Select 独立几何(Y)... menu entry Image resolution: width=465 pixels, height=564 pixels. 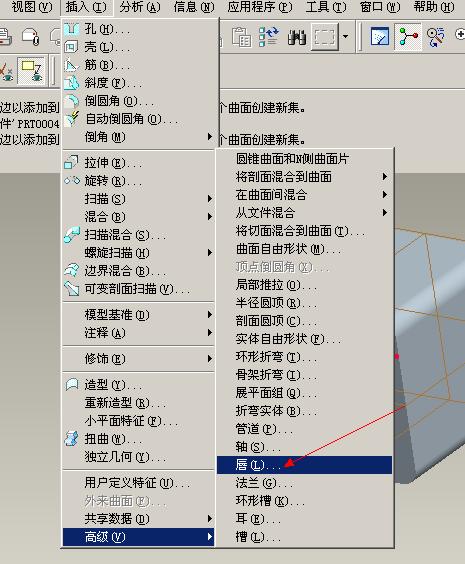point(139,457)
